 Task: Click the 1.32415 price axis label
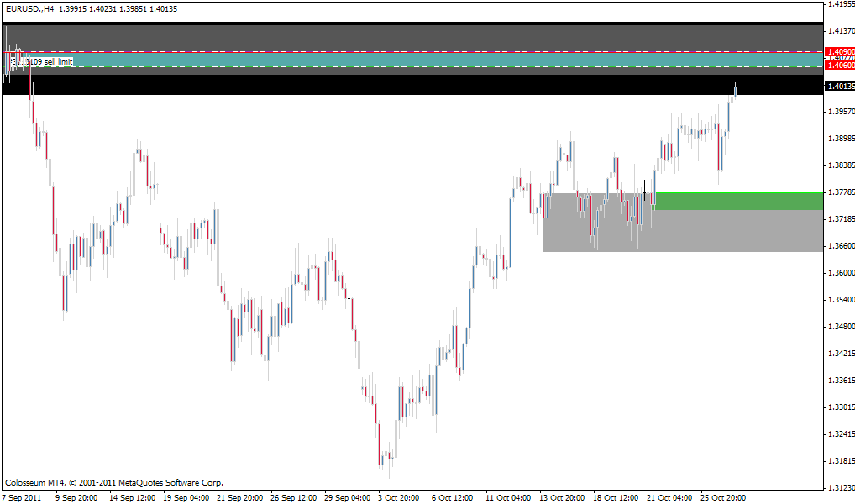click(x=842, y=434)
